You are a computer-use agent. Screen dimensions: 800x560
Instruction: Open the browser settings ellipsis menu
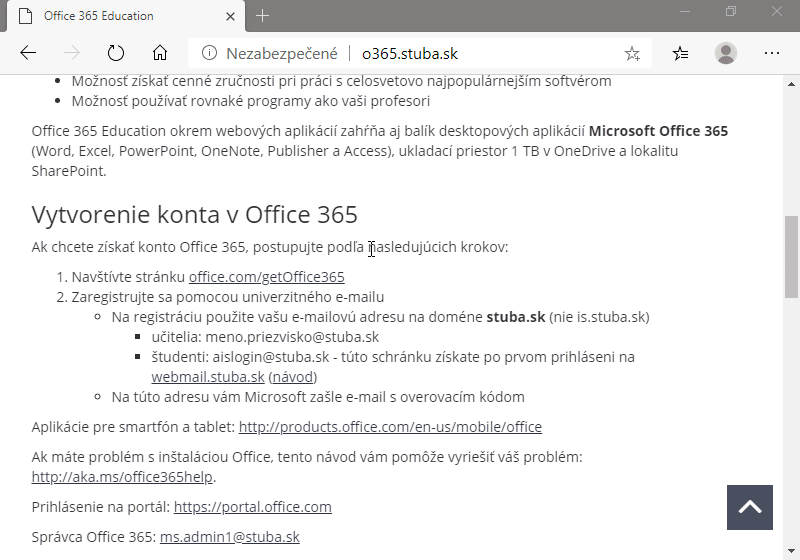(772, 53)
